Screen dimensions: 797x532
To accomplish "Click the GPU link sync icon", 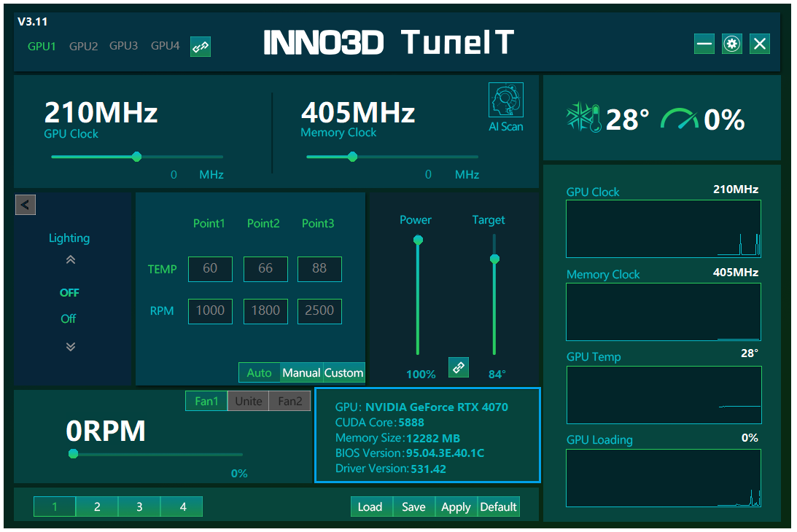I will click(x=201, y=47).
